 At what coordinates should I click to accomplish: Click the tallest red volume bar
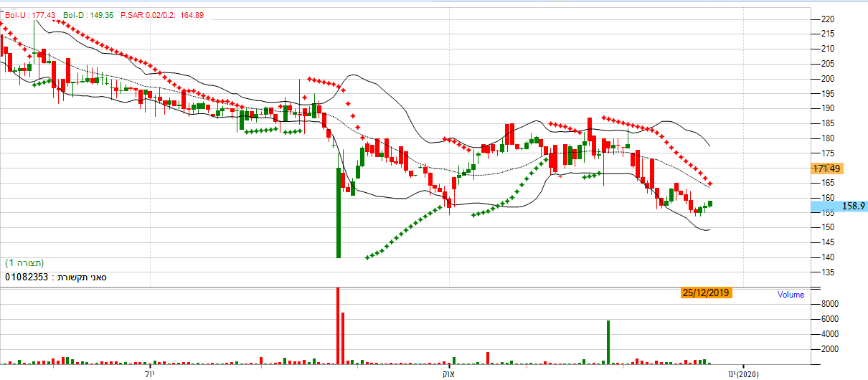(x=337, y=326)
